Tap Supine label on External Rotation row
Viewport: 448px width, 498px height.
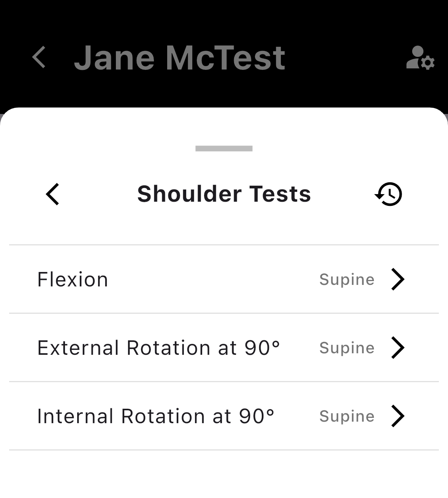(x=347, y=348)
